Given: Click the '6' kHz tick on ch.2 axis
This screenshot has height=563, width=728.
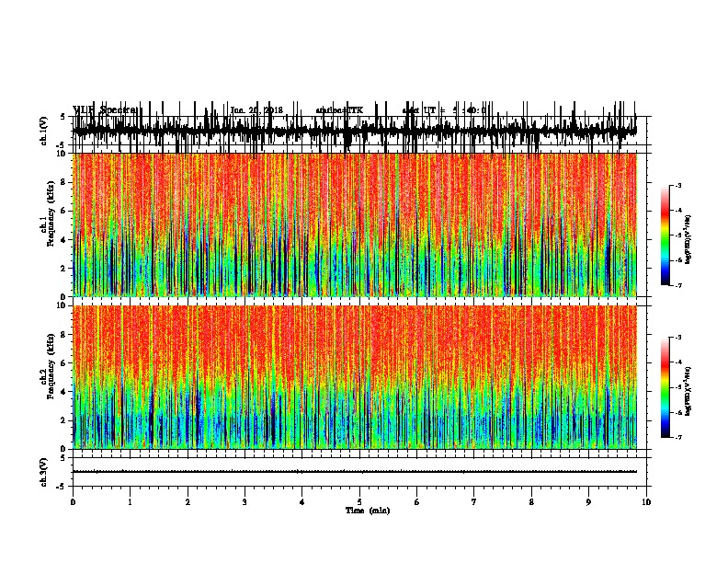Looking at the screenshot, I should click(x=64, y=362).
